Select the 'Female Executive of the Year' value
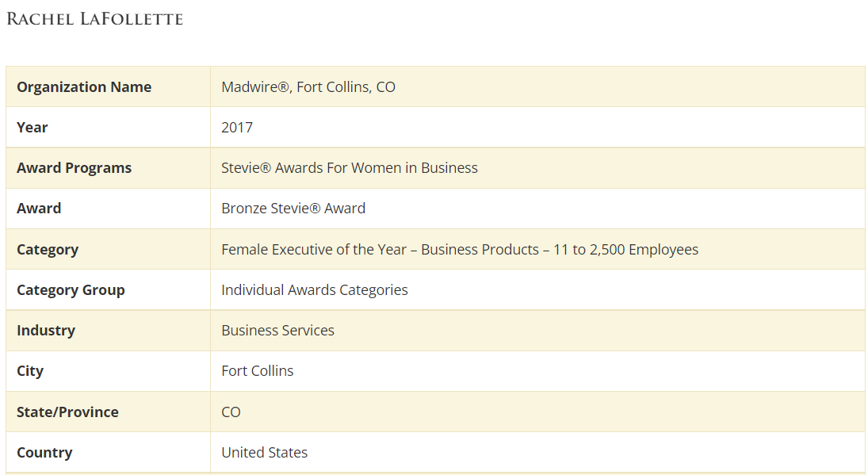The width and height of the screenshot is (868, 475). tap(460, 249)
